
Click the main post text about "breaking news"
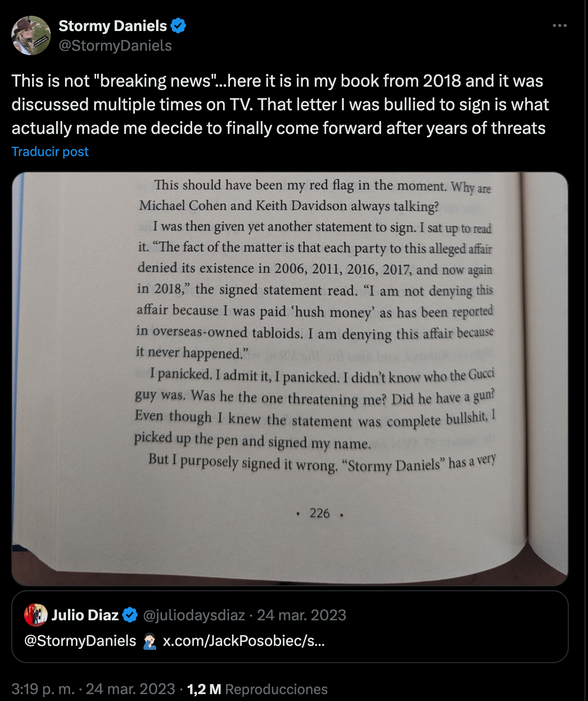(278, 104)
